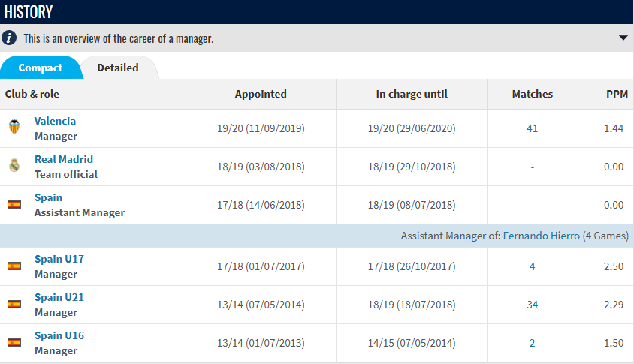Expand the manager career overview arrow

[623, 38]
